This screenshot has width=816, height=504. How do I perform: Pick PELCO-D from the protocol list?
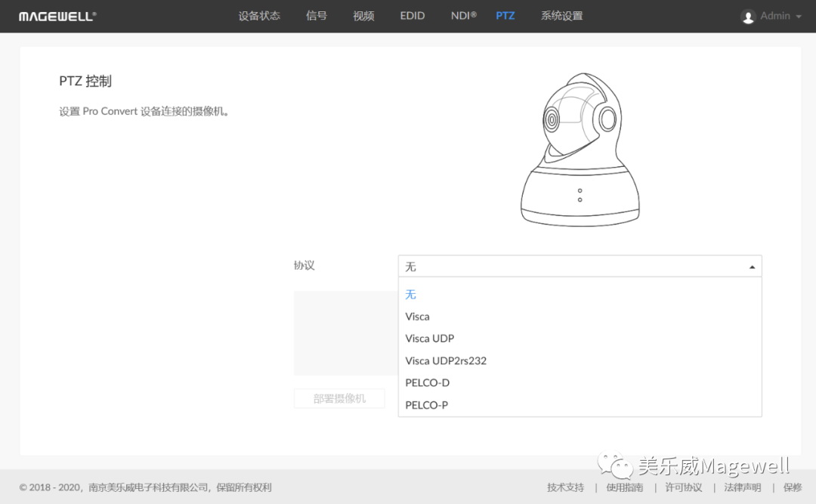click(427, 382)
